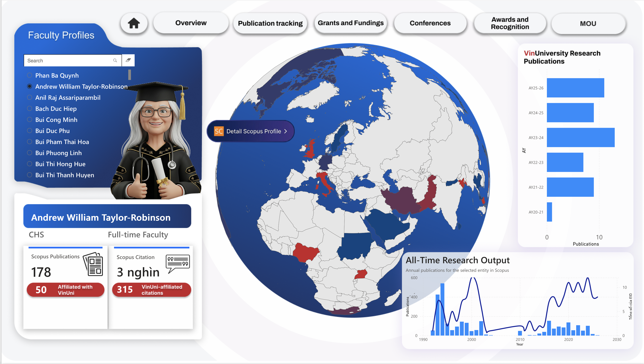The image size is (644, 364).
Task: Click the AY23-24 publications bar
Action: click(x=580, y=137)
